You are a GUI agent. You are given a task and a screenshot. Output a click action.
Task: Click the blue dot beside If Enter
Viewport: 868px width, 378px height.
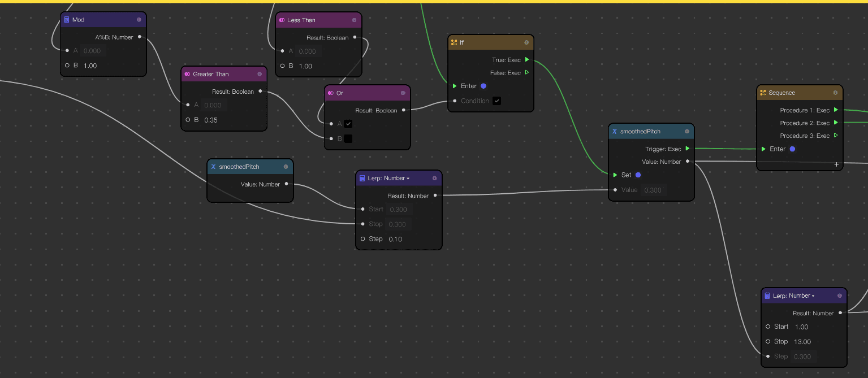(x=483, y=86)
